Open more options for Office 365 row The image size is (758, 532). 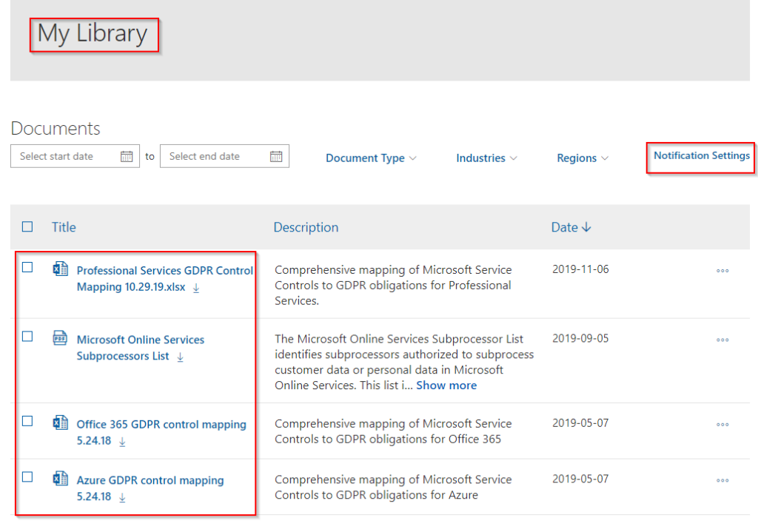click(x=722, y=424)
